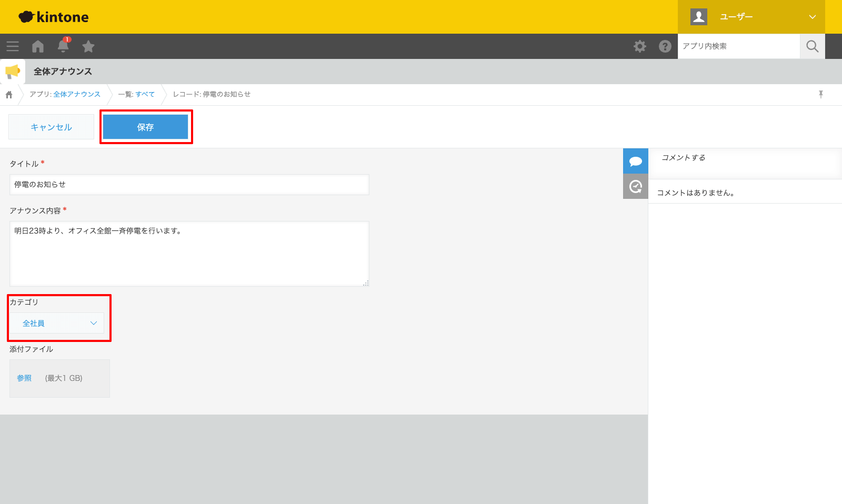
Task: Click 参照 to browse attachment files
Action: pos(24,378)
